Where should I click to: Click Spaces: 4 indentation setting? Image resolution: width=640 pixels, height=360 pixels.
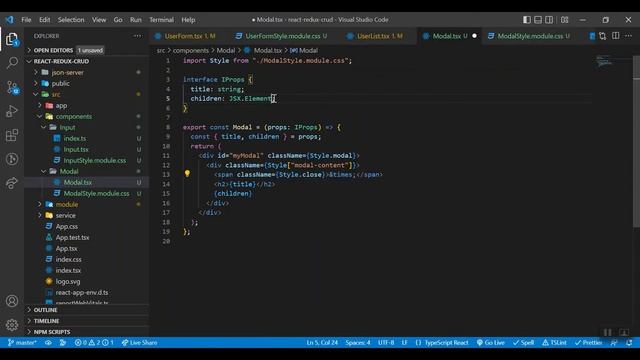(x=358, y=342)
